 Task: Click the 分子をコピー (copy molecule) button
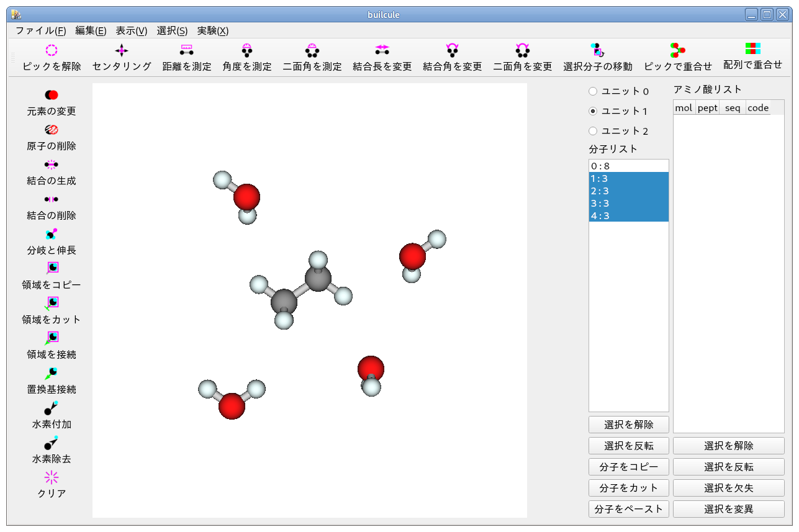[628, 466]
